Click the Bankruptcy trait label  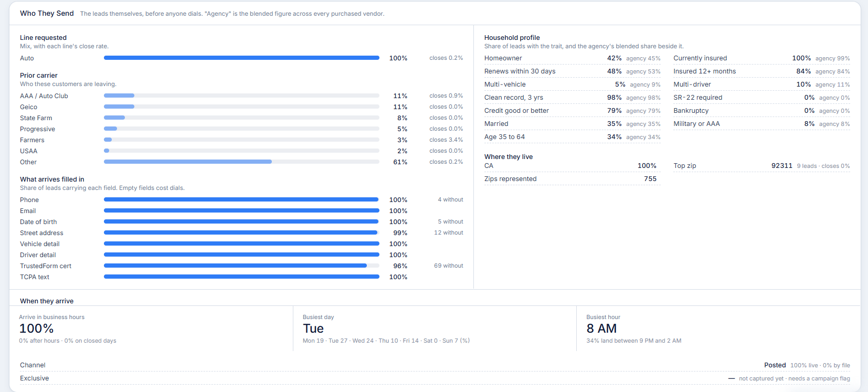click(x=691, y=111)
